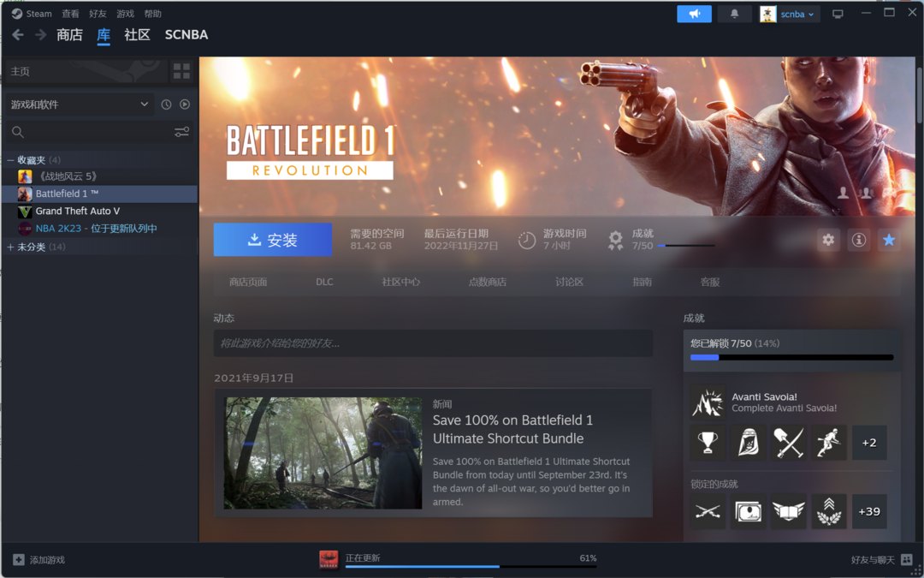The image size is (924, 578).
Task: Open friends and chat icon
Action: [x=907, y=560]
